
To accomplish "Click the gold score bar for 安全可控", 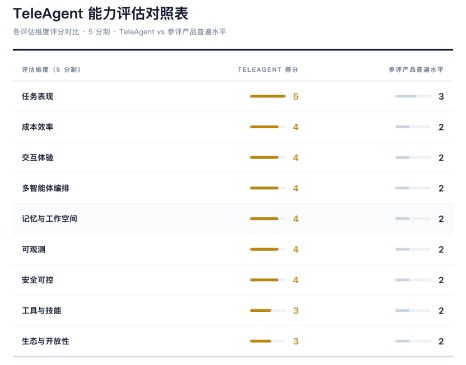I will (268, 280).
